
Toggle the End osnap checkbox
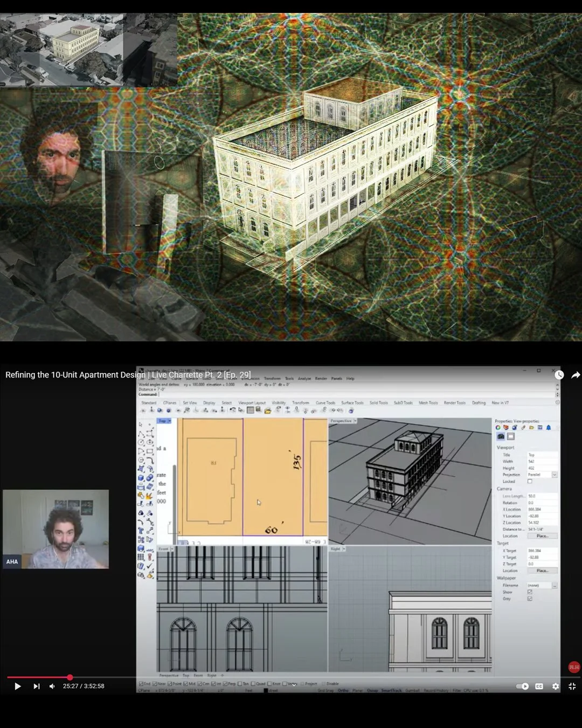(x=141, y=684)
